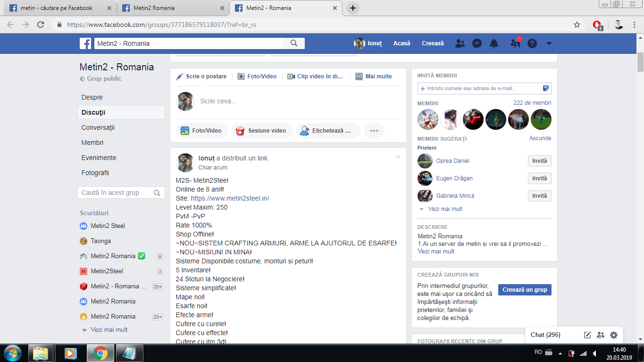Click the invite members name or email field
Image resolution: width=644 pixels, height=362 pixels.
tap(484, 88)
